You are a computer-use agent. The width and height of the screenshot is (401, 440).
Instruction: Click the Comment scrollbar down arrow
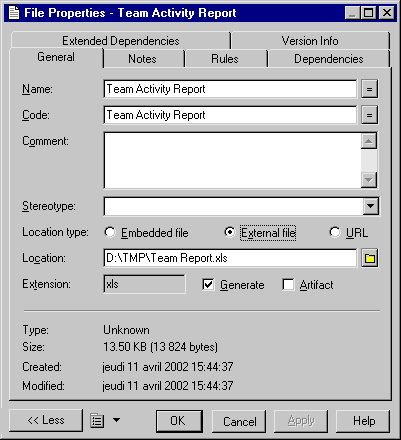point(369,180)
